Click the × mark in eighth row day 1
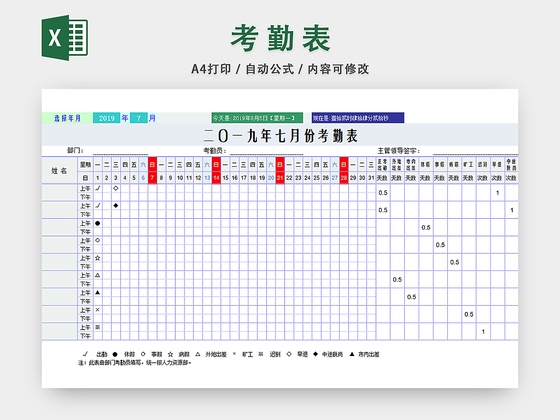The height and width of the screenshot is (420, 560). tap(98, 310)
